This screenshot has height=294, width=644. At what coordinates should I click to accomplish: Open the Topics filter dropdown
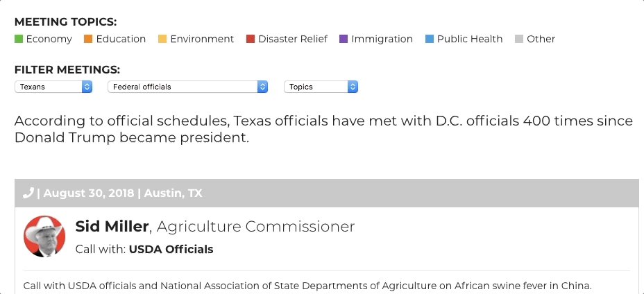[321, 87]
